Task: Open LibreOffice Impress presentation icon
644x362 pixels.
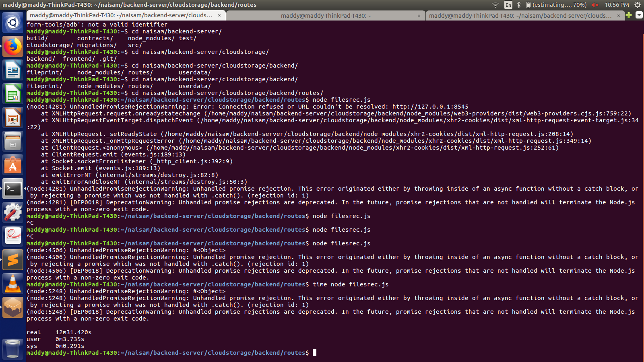Action: [13, 118]
